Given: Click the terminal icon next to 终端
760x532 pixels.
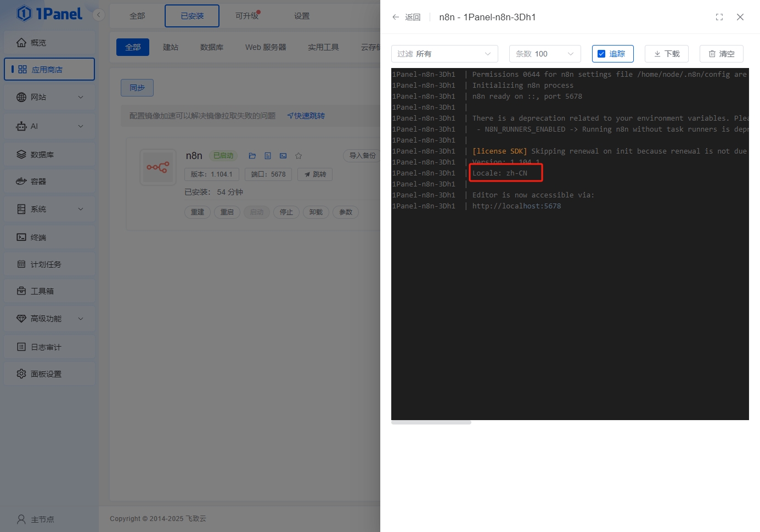Looking at the screenshot, I should pos(21,237).
